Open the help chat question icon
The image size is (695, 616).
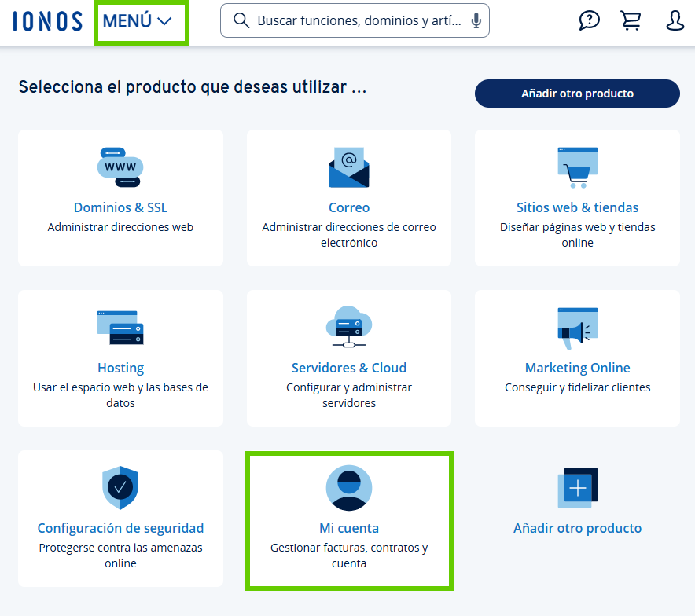[x=589, y=20]
